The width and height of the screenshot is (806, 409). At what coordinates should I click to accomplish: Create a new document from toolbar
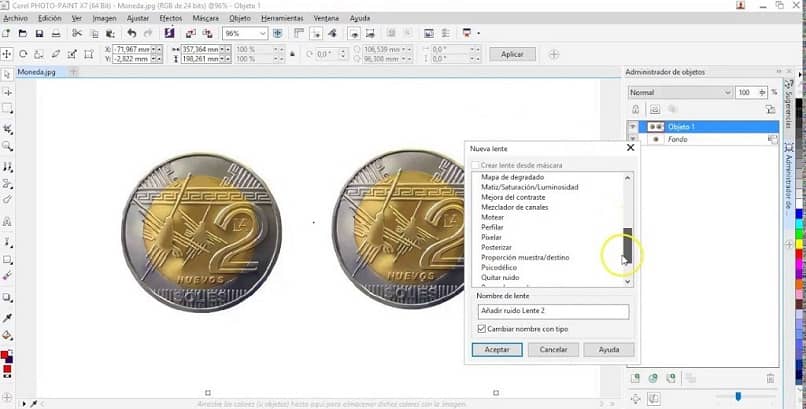(x=6, y=33)
